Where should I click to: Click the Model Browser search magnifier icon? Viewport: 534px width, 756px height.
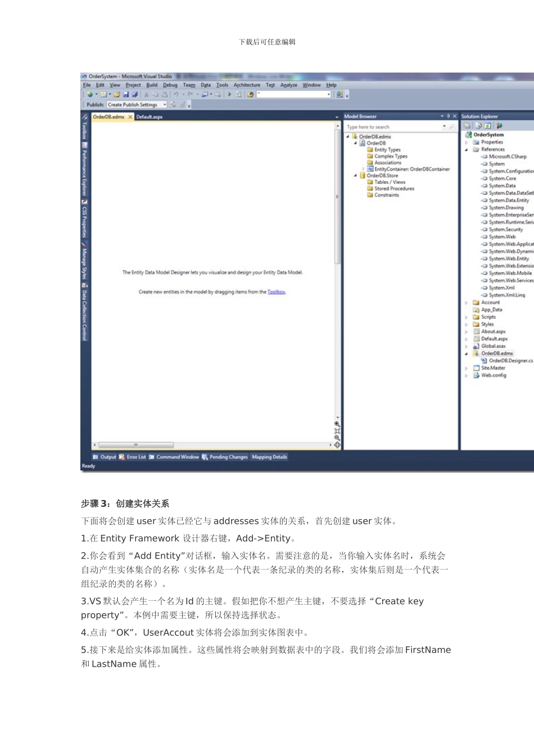451,127
